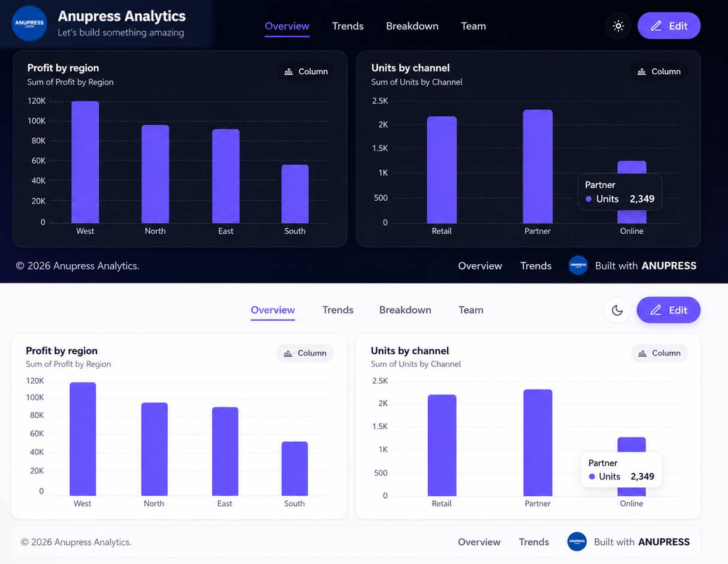This screenshot has height=564, width=728.
Task: Toggle light mode with sun icon
Action: pyautogui.click(x=618, y=26)
